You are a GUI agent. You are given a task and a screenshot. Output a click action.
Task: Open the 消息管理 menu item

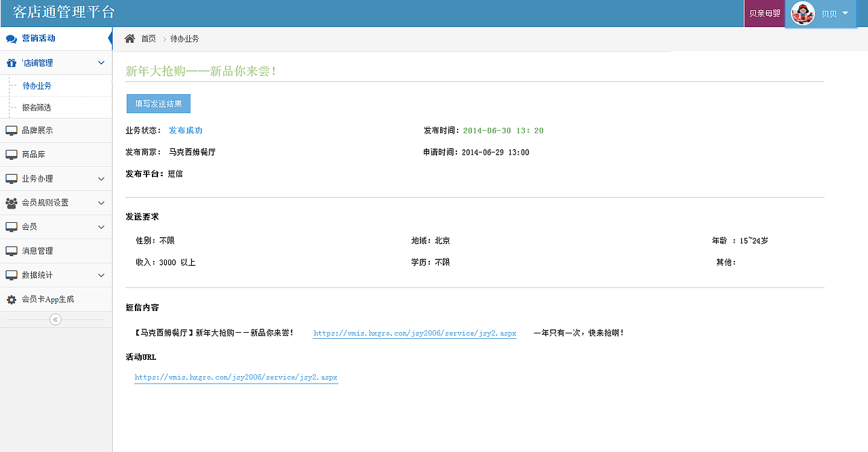click(x=56, y=251)
